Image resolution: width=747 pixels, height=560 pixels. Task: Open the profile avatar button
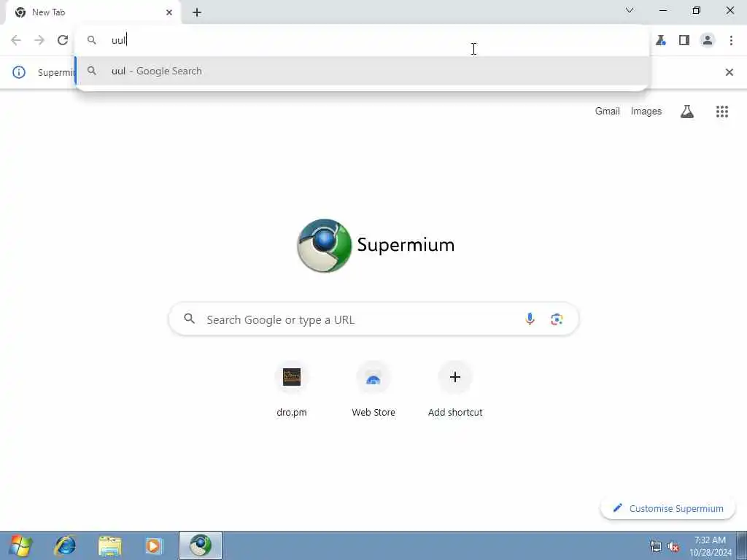pyautogui.click(x=708, y=40)
